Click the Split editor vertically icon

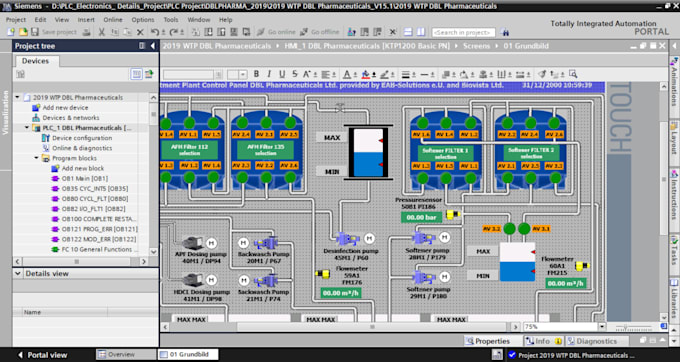(x=421, y=32)
